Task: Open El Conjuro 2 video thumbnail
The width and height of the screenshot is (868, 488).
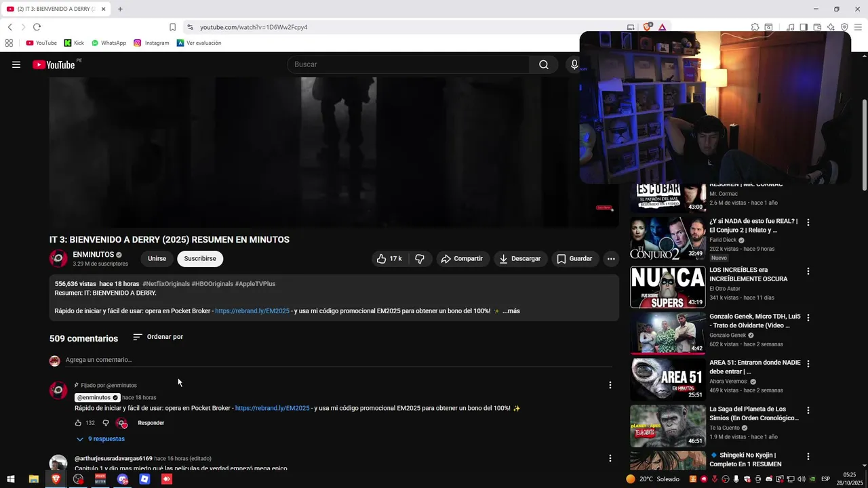Action: pyautogui.click(x=668, y=239)
